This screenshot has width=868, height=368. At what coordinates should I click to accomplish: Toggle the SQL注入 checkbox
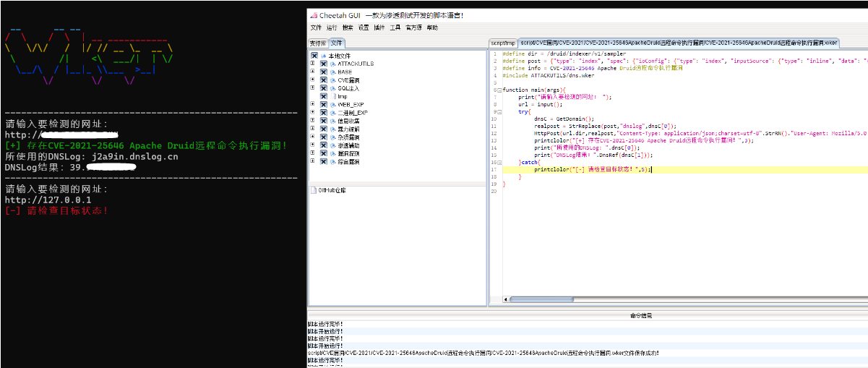click(324, 87)
